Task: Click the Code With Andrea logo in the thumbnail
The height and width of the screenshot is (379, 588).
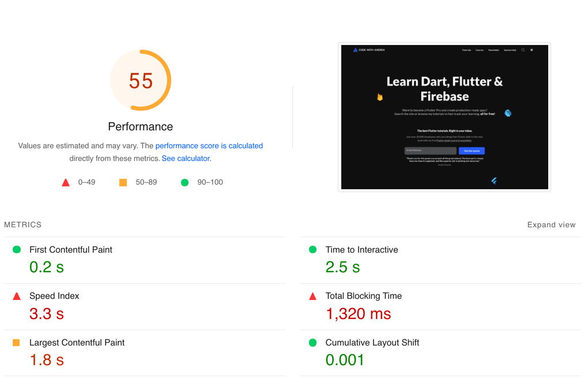Action: click(x=369, y=50)
